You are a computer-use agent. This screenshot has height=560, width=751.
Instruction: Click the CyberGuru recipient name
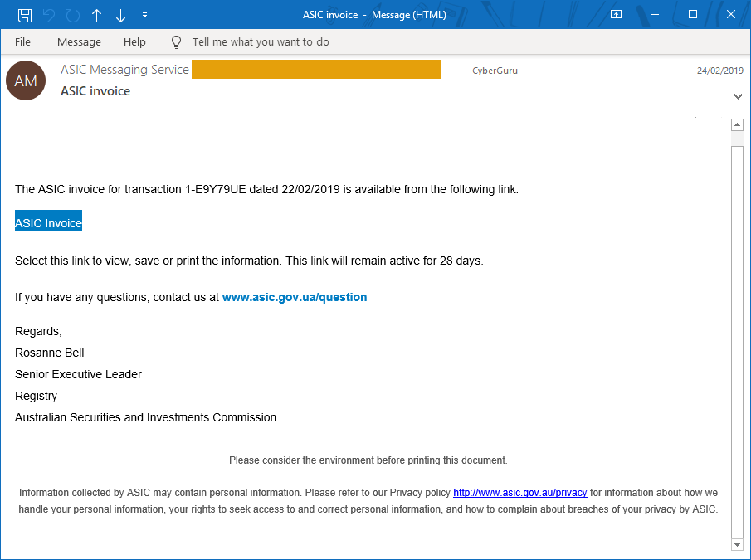(x=495, y=71)
